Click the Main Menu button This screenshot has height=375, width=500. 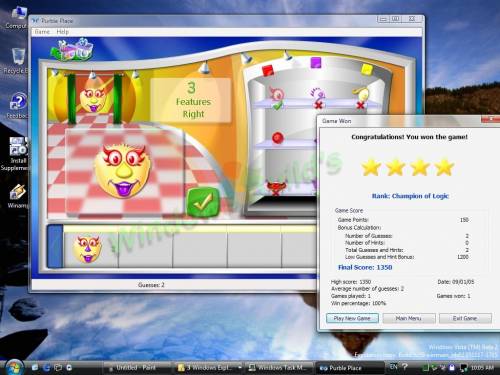tap(409, 318)
